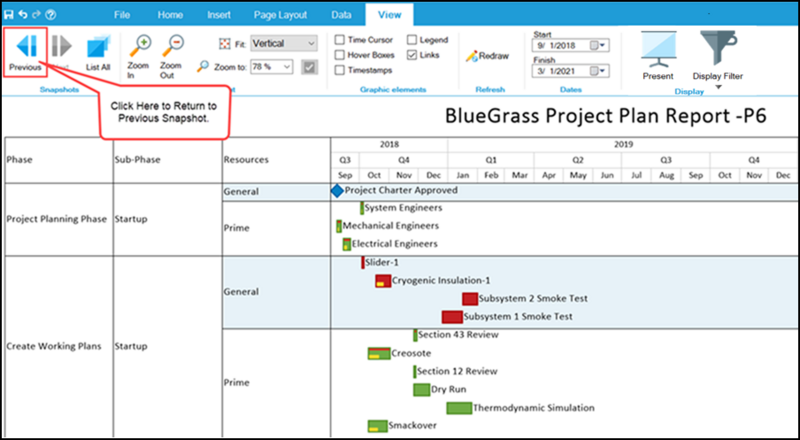The height and width of the screenshot is (440, 800).
Task: Enable the Legend checkbox
Action: tap(412, 40)
